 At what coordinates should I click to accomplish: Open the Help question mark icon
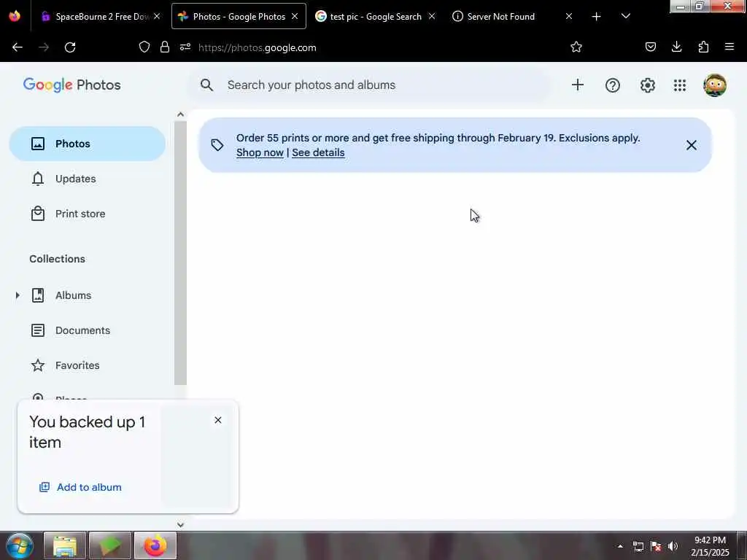[613, 85]
